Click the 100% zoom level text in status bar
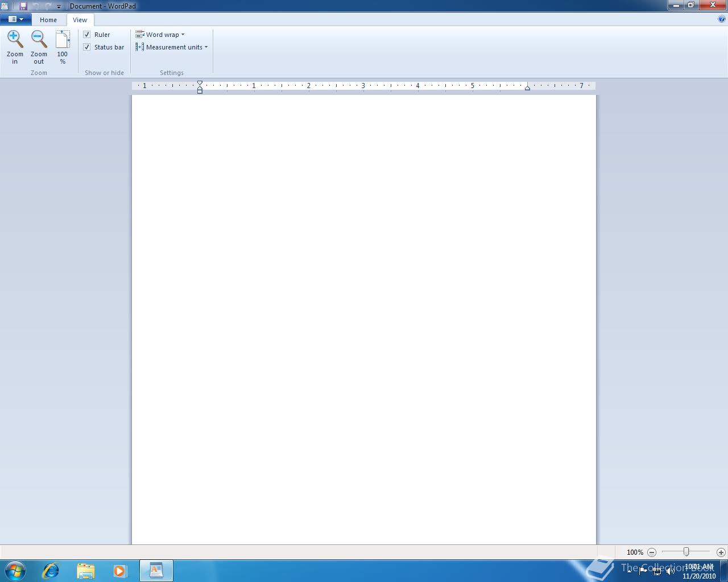This screenshot has height=582, width=728. pyautogui.click(x=635, y=552)
